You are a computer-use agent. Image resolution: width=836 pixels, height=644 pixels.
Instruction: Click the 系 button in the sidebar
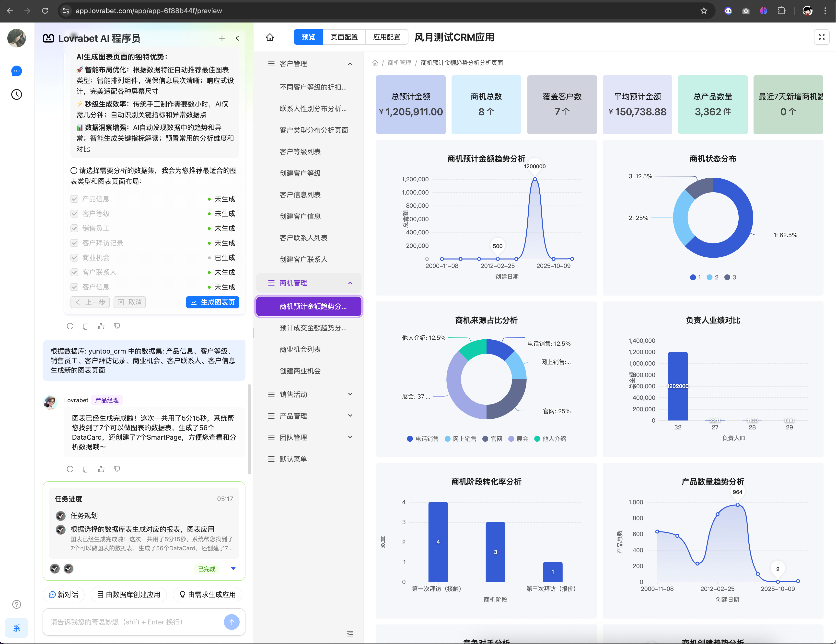[x=16, y=628]
